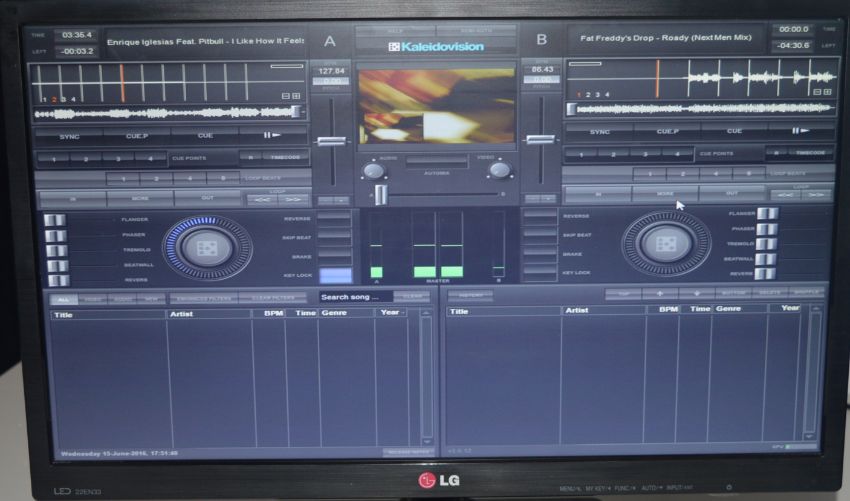Enable Key Lock on deck A
Screen dimensions: 850x501
tap(335, 274)
